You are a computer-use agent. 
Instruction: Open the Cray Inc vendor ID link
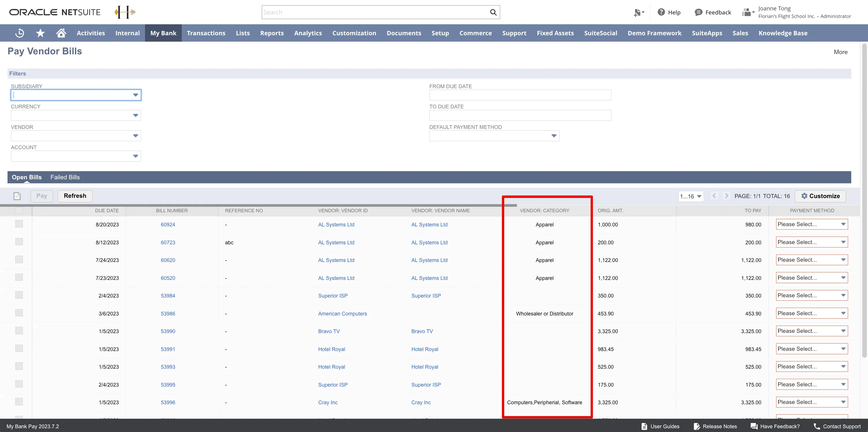pyautogui.click(x=327, y=403)
